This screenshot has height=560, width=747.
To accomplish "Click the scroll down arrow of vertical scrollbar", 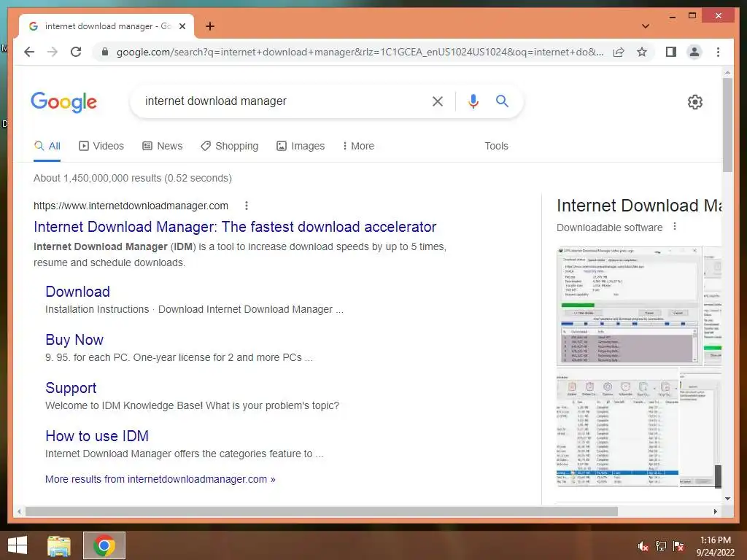I will click(727, 499).
